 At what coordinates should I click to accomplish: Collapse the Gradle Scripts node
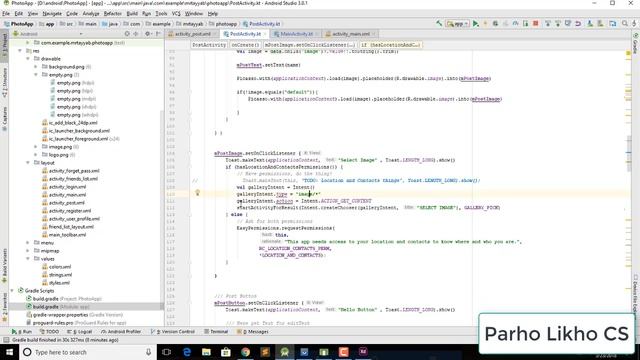coord(12,291)
